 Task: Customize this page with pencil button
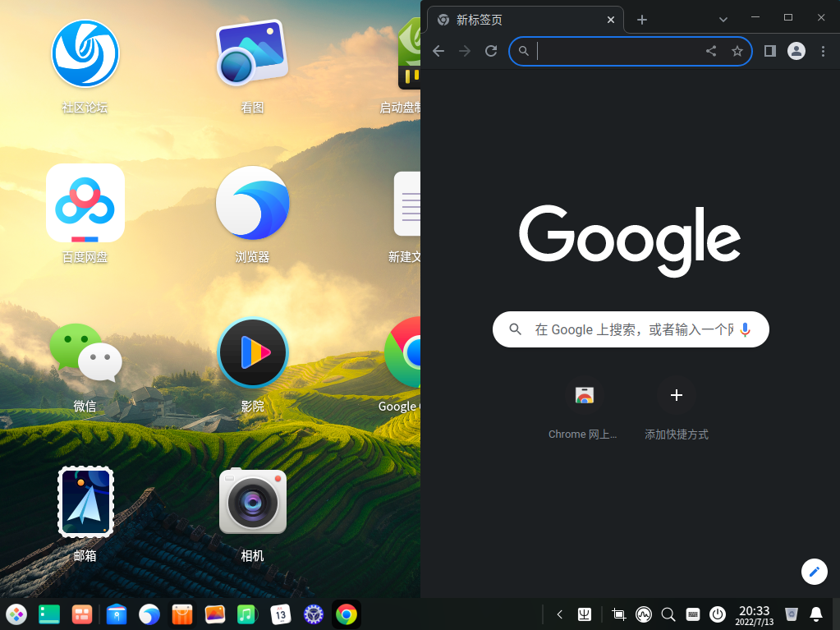814,572
